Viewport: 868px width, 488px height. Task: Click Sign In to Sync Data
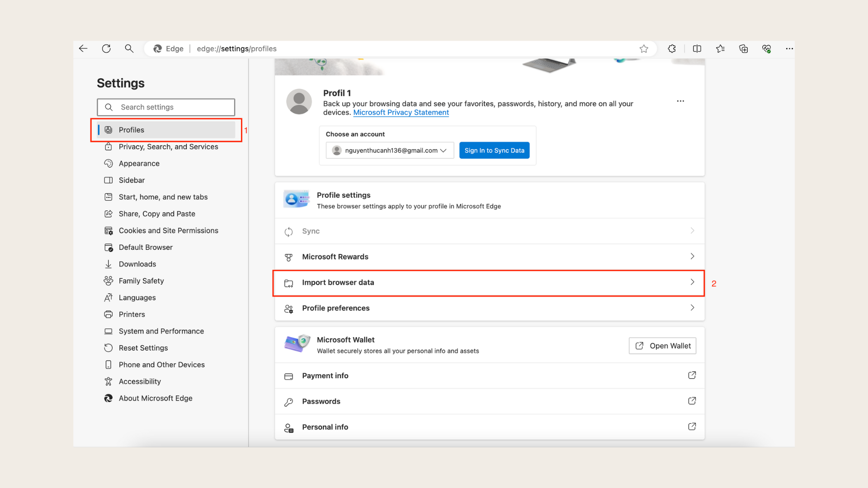(494, 150)
